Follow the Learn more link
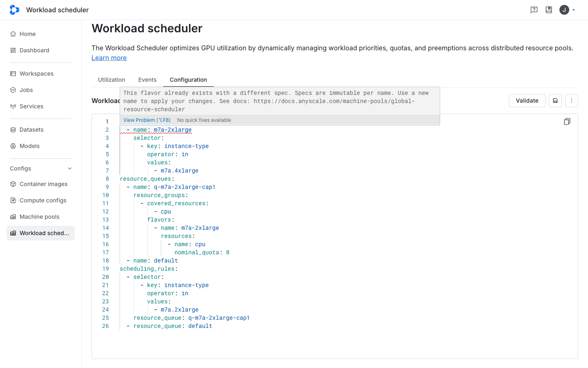Viewport: 588px width, 368px height. (x=109, y=58)
